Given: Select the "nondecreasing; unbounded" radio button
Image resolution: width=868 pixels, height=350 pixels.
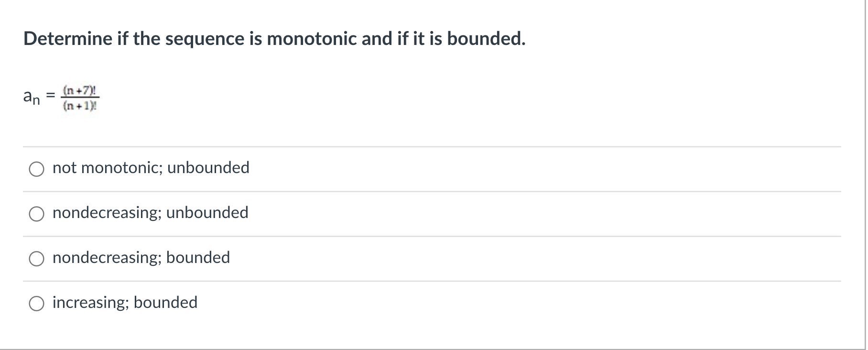Looking at the screenshot, I should pyautogui.click(x=36, y=213).
